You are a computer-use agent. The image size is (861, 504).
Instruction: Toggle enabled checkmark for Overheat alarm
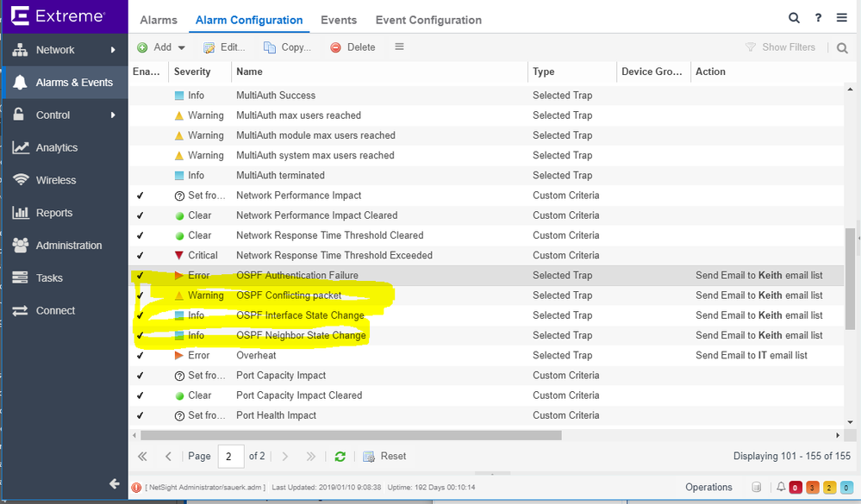tap(140, 355)
